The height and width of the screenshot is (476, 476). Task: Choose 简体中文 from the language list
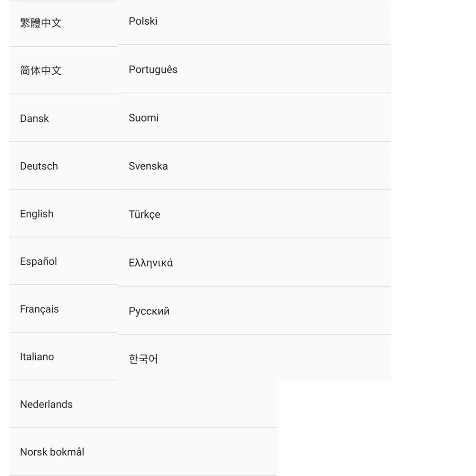pos(41,70)
